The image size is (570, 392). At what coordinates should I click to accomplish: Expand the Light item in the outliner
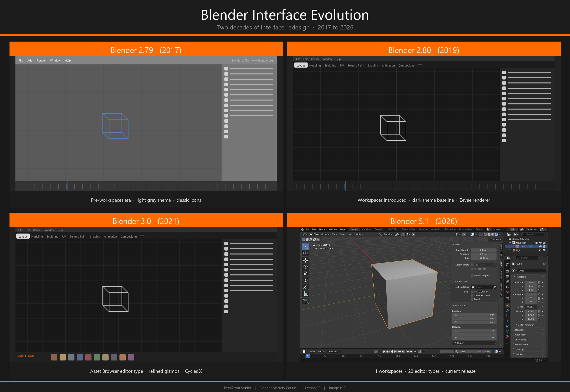510,250
